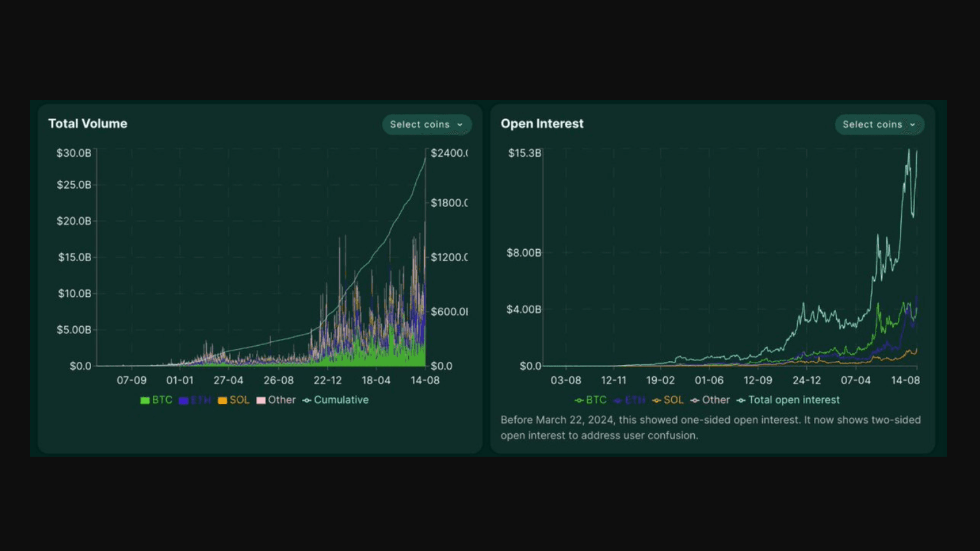Click the $8.00B axis label
The image size is (980, 551).
pyautogui.click(x=523, y=253)
